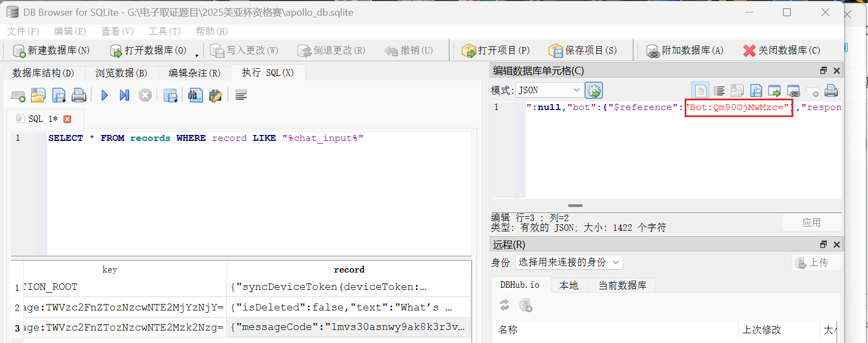Close the SQL 1 tab
The image size is (868, 343).
pos(67,119)
